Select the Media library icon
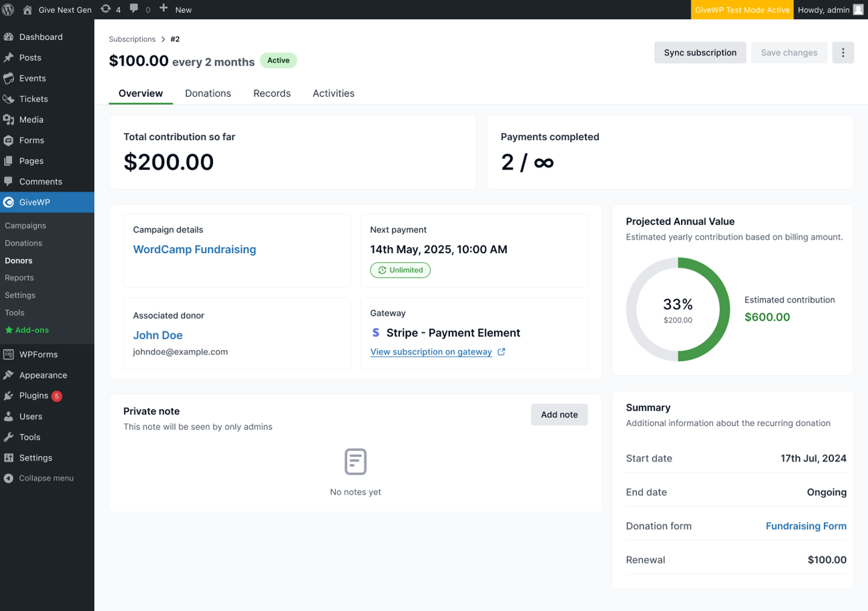Image resolution: width=868 pixels, height=611 pixels. coord(10,120)
